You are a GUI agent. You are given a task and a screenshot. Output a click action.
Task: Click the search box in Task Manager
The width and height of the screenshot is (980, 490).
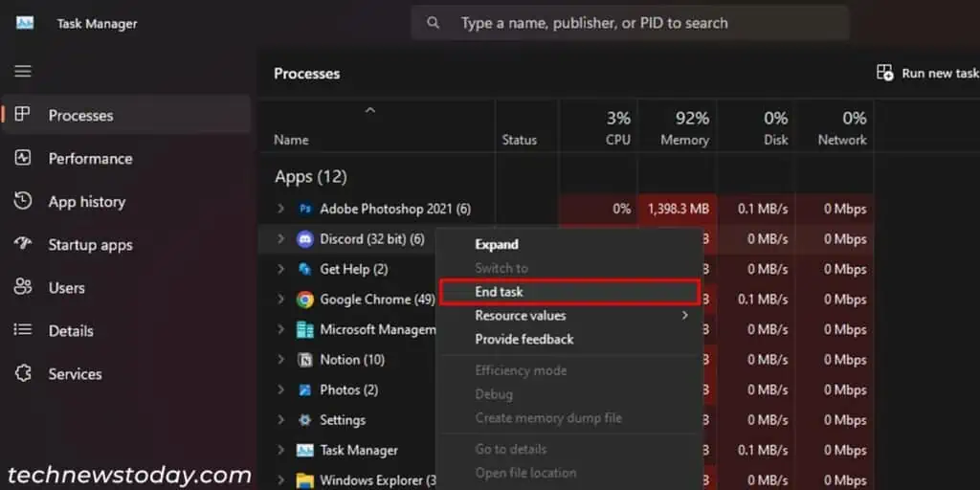[x=630, y=23]
